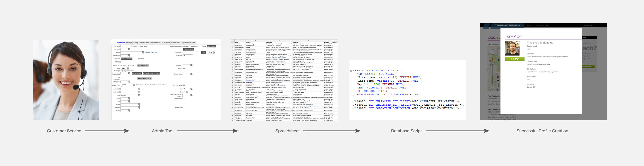Image resolution: width=644 pixels, height=166 pixels.
Task: Toggle the Opt In checkbox
Action: [184, 69]
